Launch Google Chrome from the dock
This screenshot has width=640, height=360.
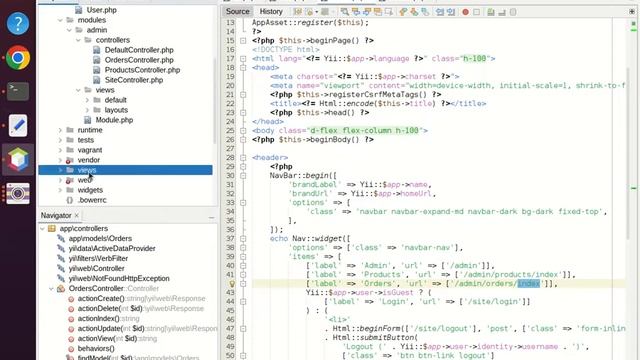(18, 58)
